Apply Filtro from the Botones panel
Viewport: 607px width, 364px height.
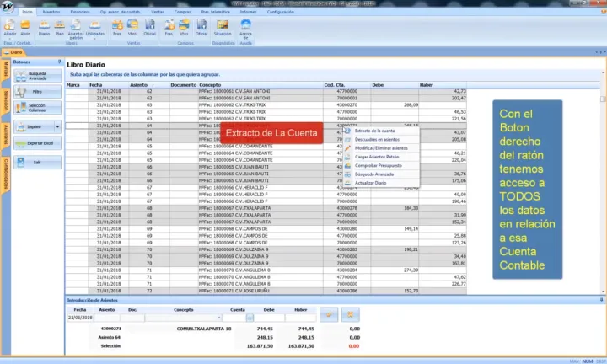tap(37, 92)
